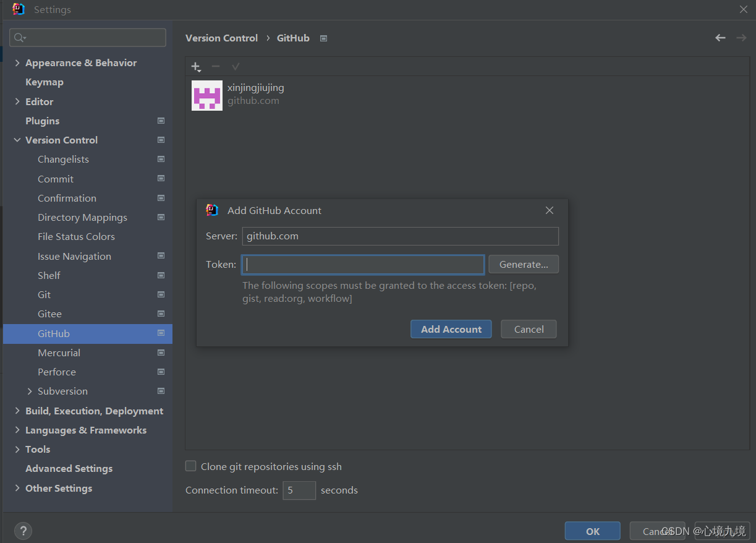
Task: Click the project-level icon beside GitHub breadcrumb
Action: (x=323, y=38)
